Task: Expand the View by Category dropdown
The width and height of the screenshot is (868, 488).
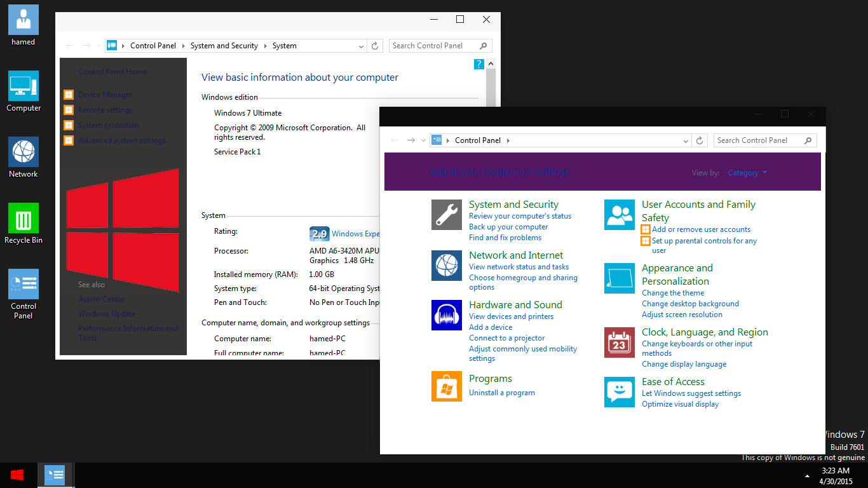Action: (747, 173)
